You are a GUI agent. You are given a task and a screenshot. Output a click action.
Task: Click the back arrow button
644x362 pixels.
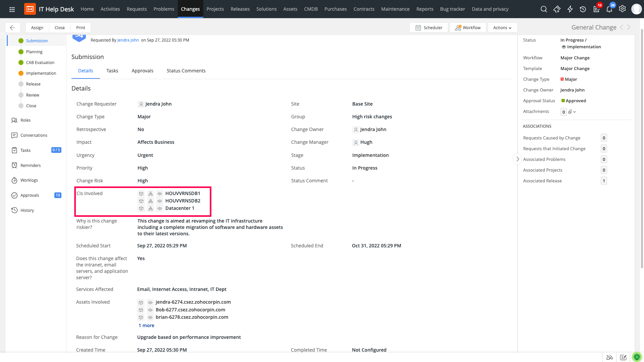[12, 27]
